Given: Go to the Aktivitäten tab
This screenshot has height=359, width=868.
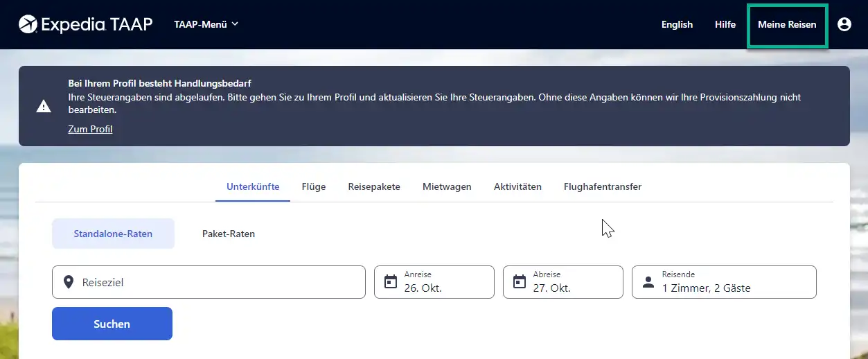Looking at the screenshot, I should (x=517, y=186).
